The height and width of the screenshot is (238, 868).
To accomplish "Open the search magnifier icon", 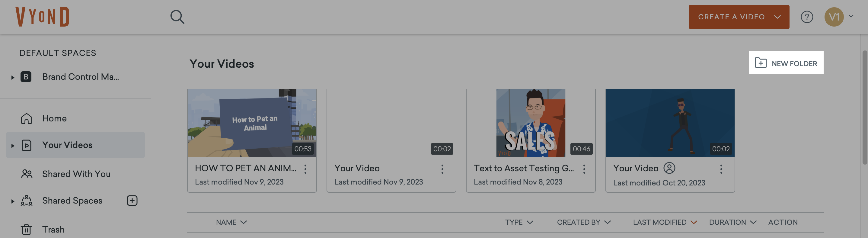I will pos(177,17).
